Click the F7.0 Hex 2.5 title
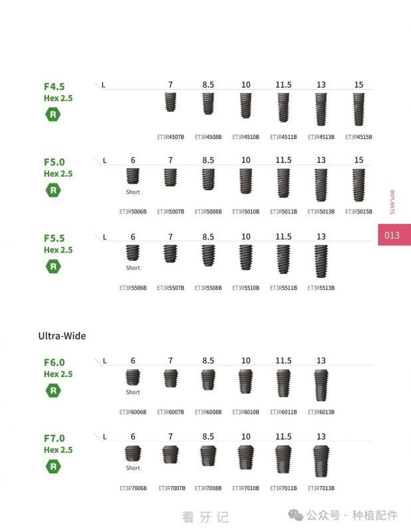Viewport: 411px width, 532px height. (x=58, y=444)
